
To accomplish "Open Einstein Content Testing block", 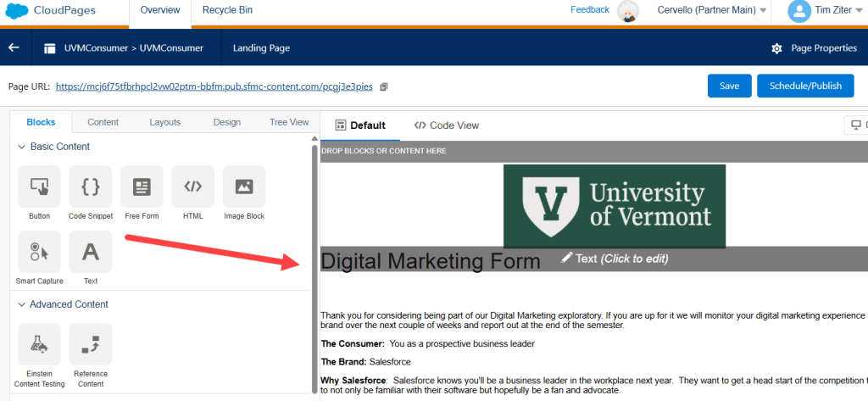I will pos(39,344).
